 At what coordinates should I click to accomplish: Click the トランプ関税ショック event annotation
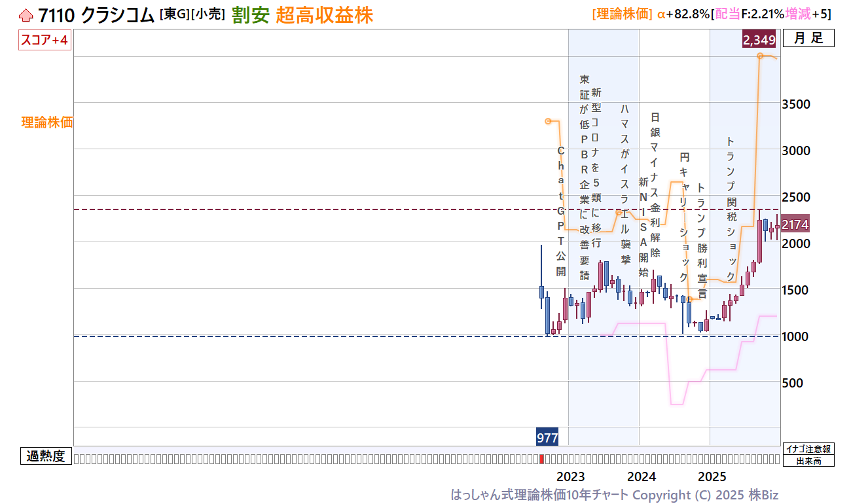click(731, 209)
